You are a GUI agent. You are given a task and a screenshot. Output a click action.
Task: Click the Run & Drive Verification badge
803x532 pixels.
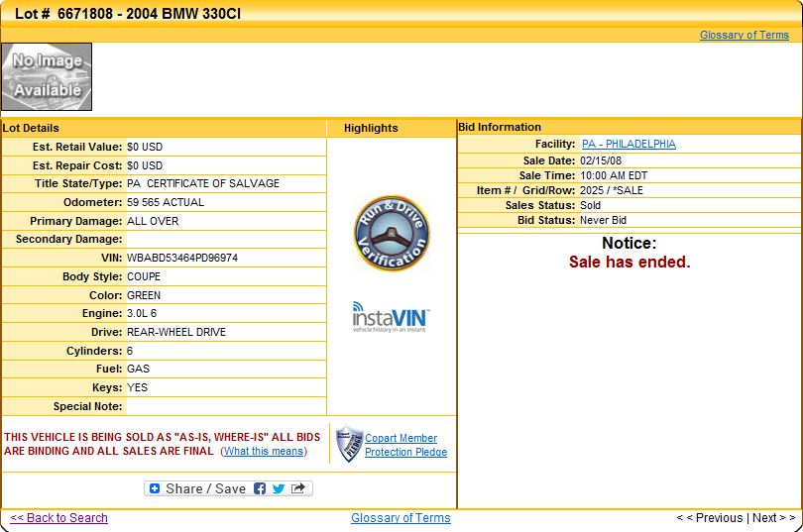coord(392,234)
